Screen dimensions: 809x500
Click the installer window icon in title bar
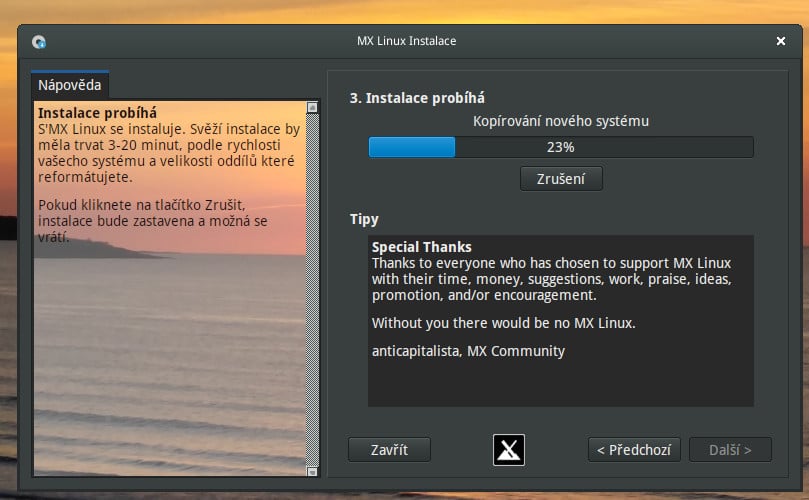point(39,42)
